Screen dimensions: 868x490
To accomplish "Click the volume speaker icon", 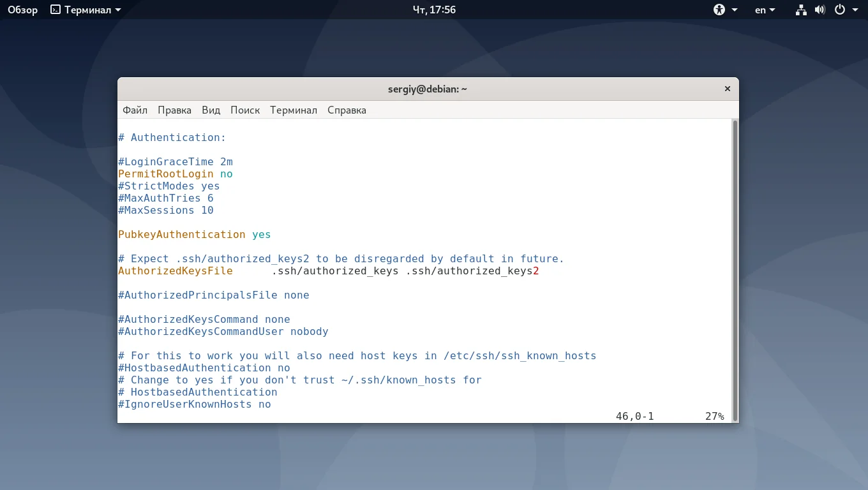I will pos(820,10).
